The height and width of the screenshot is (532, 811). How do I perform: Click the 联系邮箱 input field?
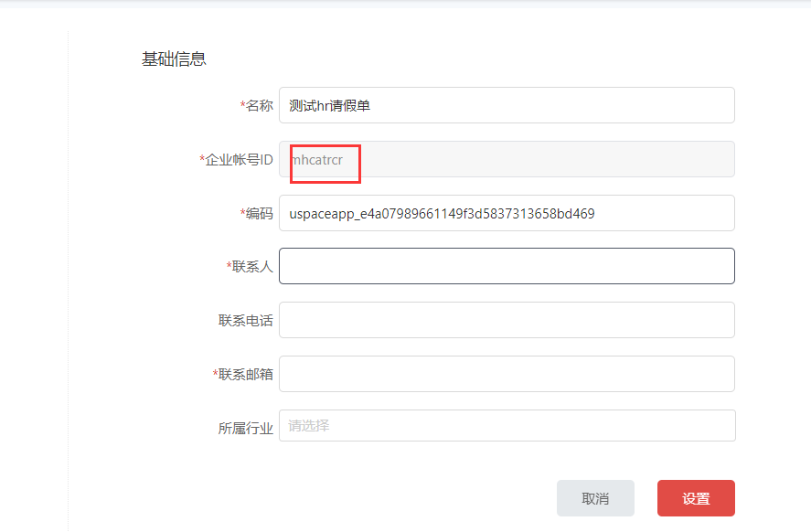(507, 374)
